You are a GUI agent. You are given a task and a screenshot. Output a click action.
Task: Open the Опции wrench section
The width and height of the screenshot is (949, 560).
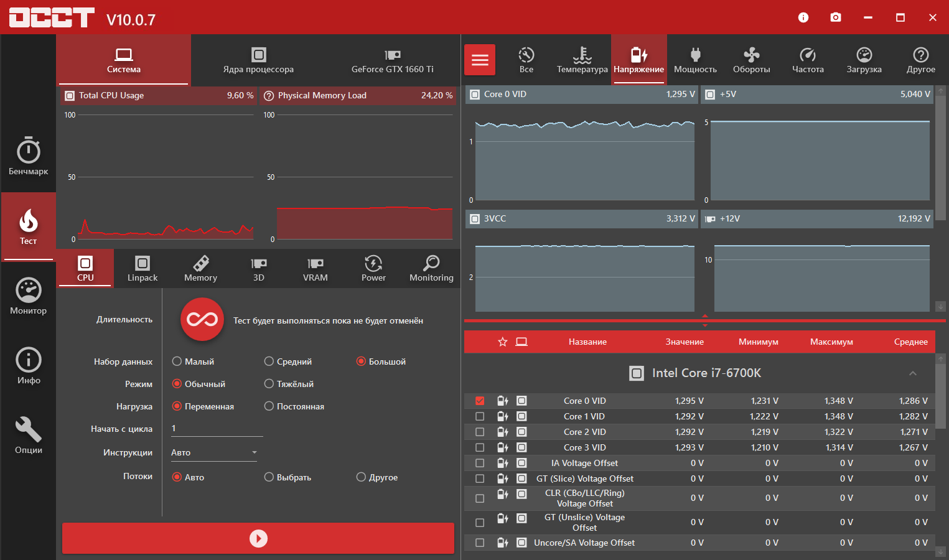28,436
